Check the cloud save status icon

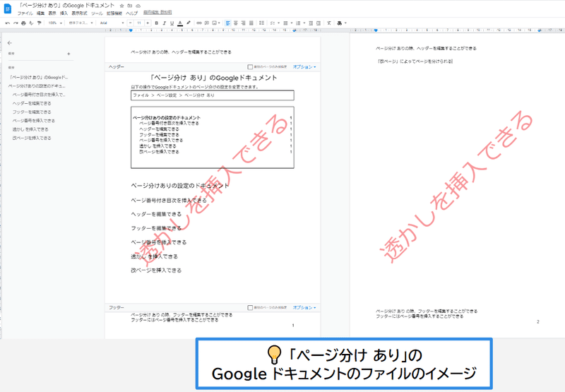(138, 6)
